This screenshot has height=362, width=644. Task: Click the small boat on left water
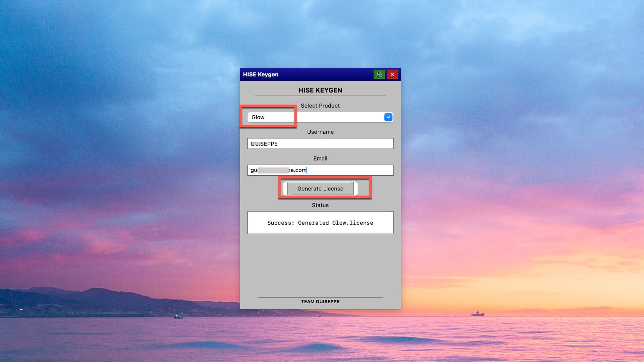coord(178,316)
